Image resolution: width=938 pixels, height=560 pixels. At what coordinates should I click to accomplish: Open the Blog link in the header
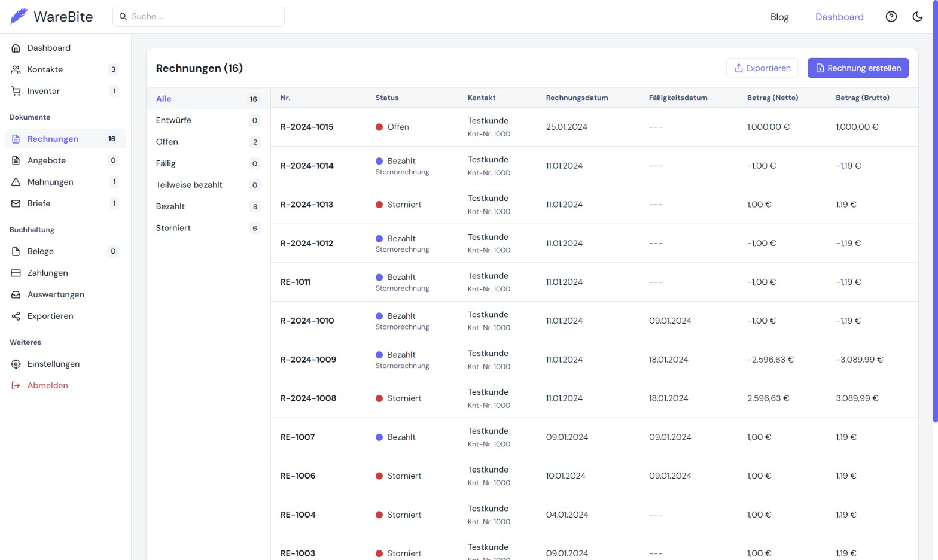tap(779, 17)
